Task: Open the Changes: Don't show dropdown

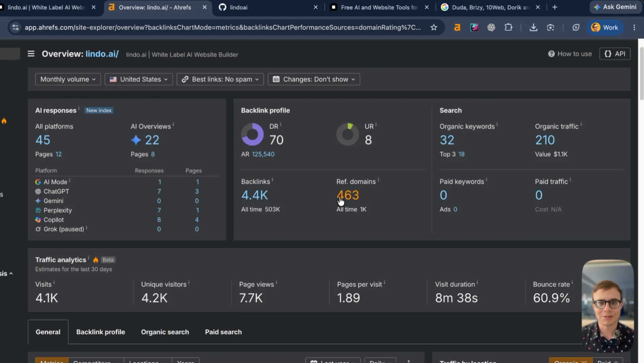Action: (x=314, y=79)
